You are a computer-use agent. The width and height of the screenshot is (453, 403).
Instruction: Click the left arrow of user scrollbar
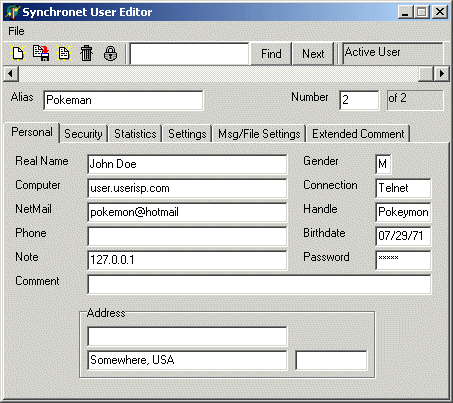point(11,73)
